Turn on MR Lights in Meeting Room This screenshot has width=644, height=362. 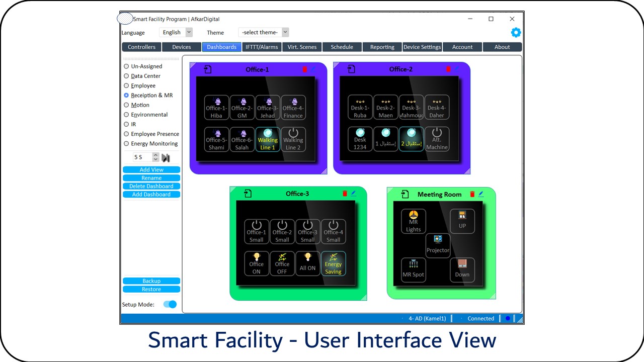click(x=413, y=221)
